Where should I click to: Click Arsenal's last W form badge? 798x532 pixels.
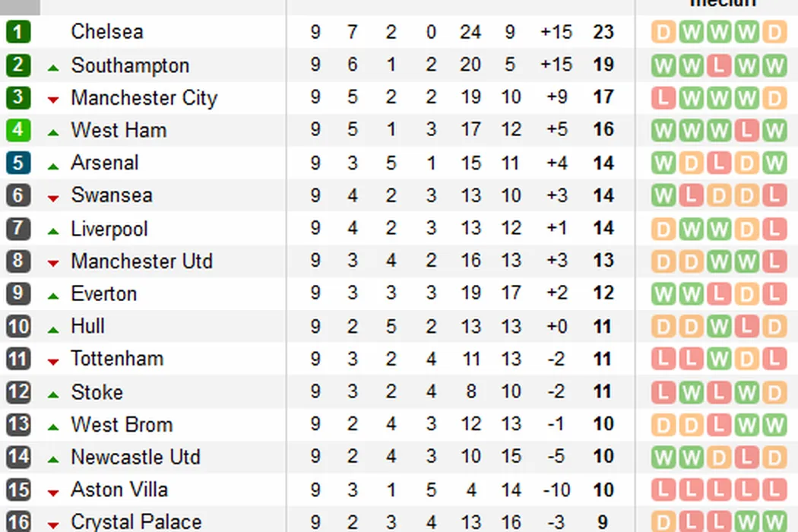coord(774,163)
